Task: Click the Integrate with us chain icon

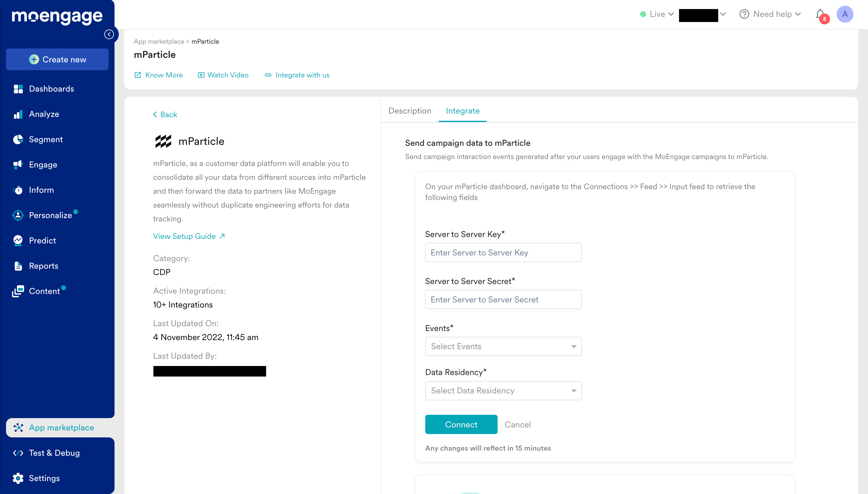Action: pyautogui.click(x=268, y=75)
